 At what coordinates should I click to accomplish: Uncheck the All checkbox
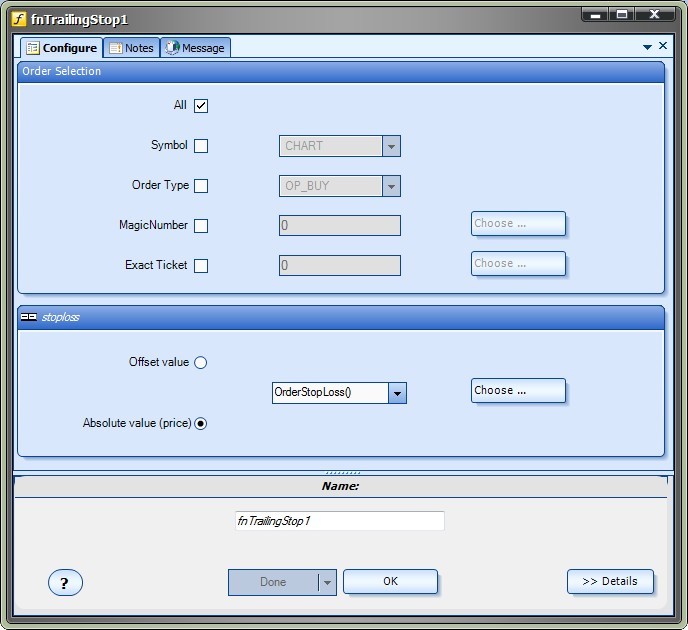point(201,106)
